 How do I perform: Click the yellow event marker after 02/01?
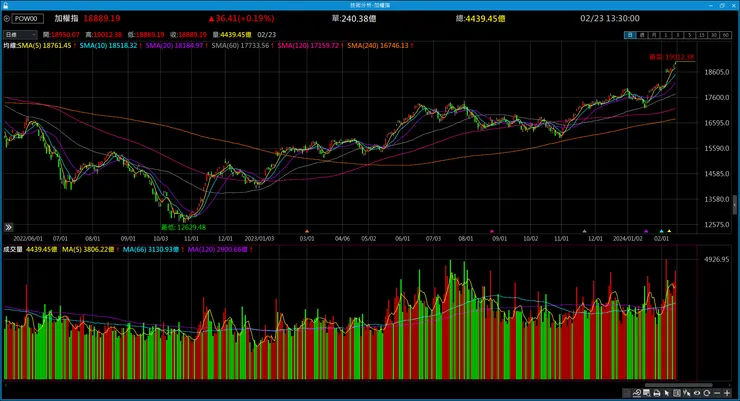click(x=669, y=231)
